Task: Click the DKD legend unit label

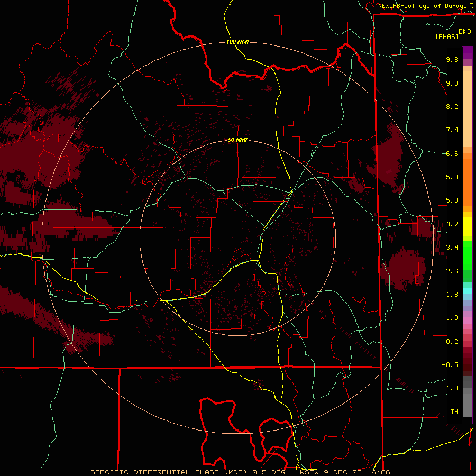Action: 465,32
